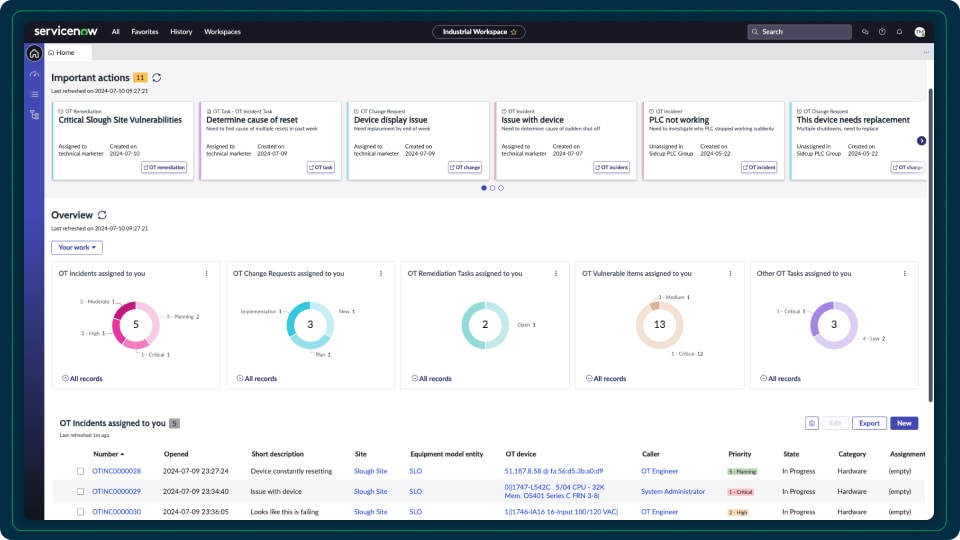The image size is (960, 540).
Task: Tick the checkbox for incident OTINC0000029
Action: click(x=81, y=492)
